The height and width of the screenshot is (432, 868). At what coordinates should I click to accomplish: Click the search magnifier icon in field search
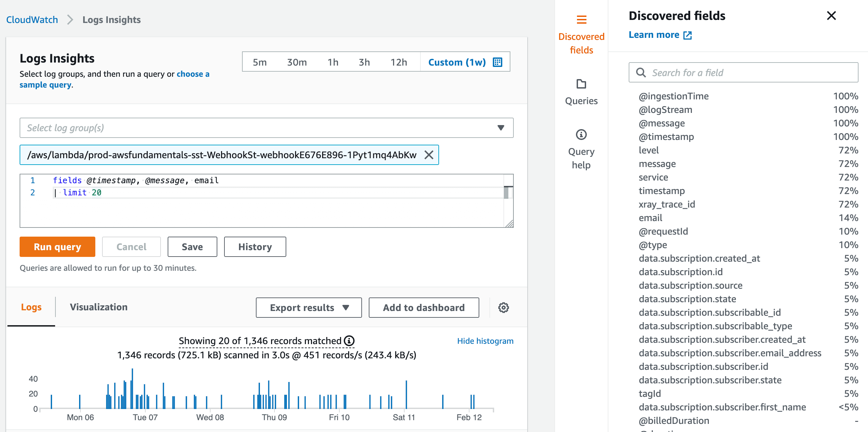pyautogui.click(x=641, y=72)
